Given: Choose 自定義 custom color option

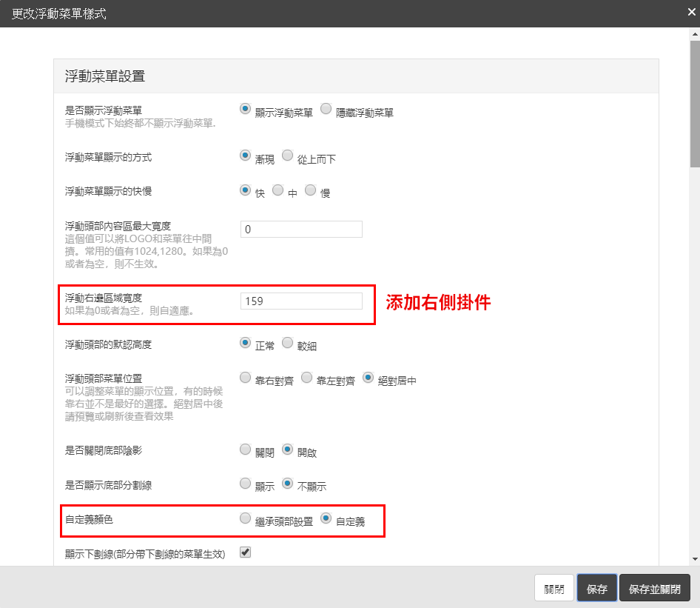Looking at the screenshot, I should click(326, 518).
